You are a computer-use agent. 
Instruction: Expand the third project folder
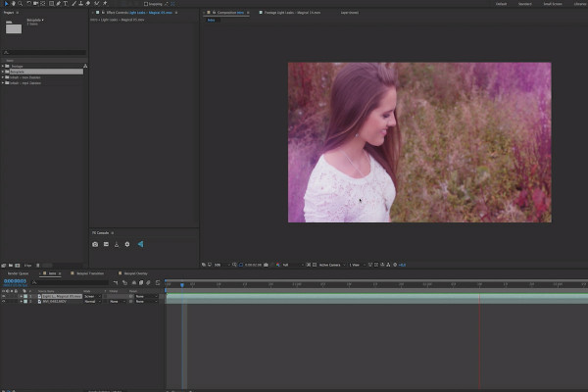pyautogui.click(x=3, y=77)
